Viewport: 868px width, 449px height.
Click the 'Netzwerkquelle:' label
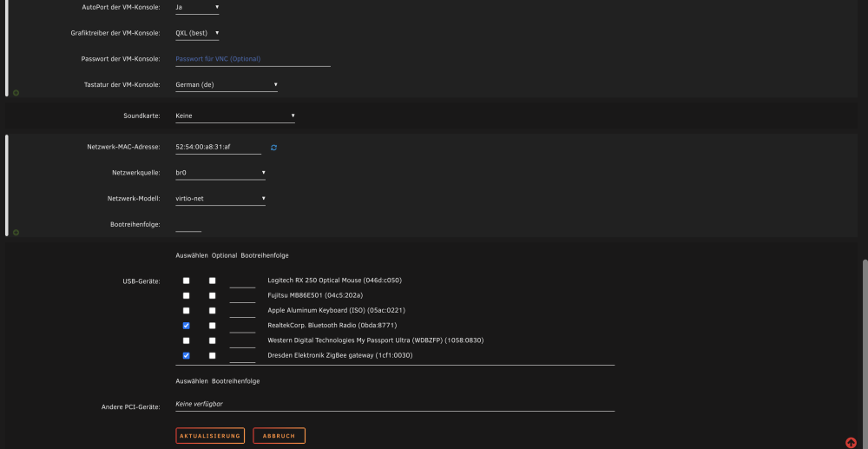[x=136, y=173]
